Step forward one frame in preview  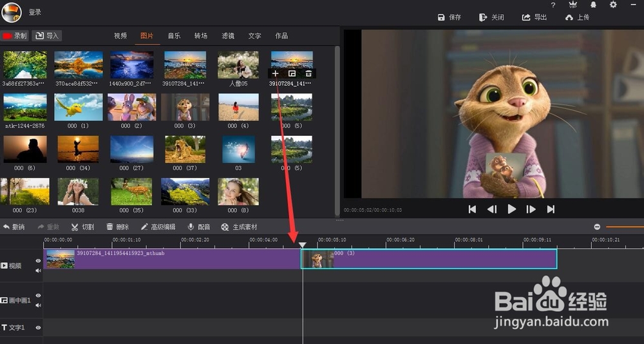pyautogui.click(x=531, y=209)
